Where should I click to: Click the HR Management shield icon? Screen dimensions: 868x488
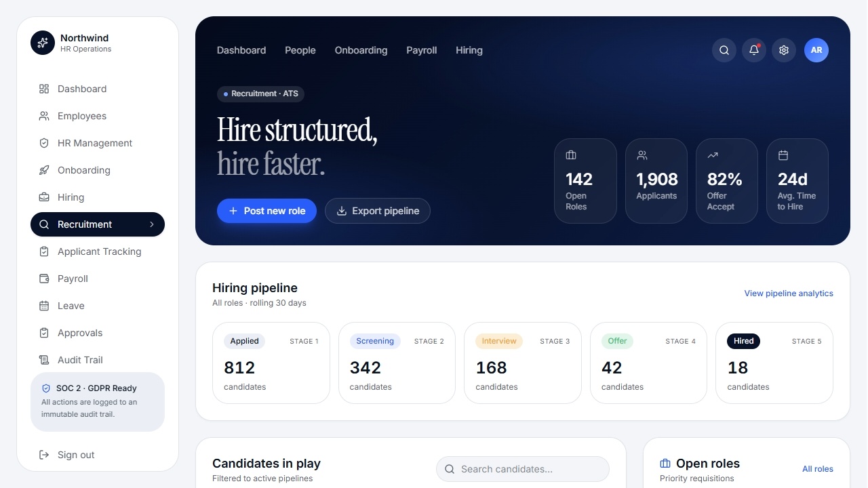click(44, 143)
